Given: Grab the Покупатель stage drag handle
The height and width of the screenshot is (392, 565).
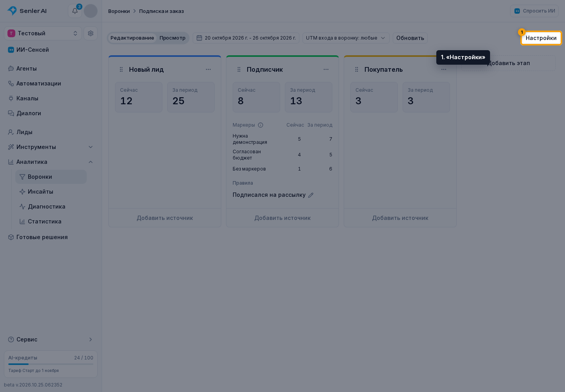Looking at the screenshot, I should (x=357, y=69).
